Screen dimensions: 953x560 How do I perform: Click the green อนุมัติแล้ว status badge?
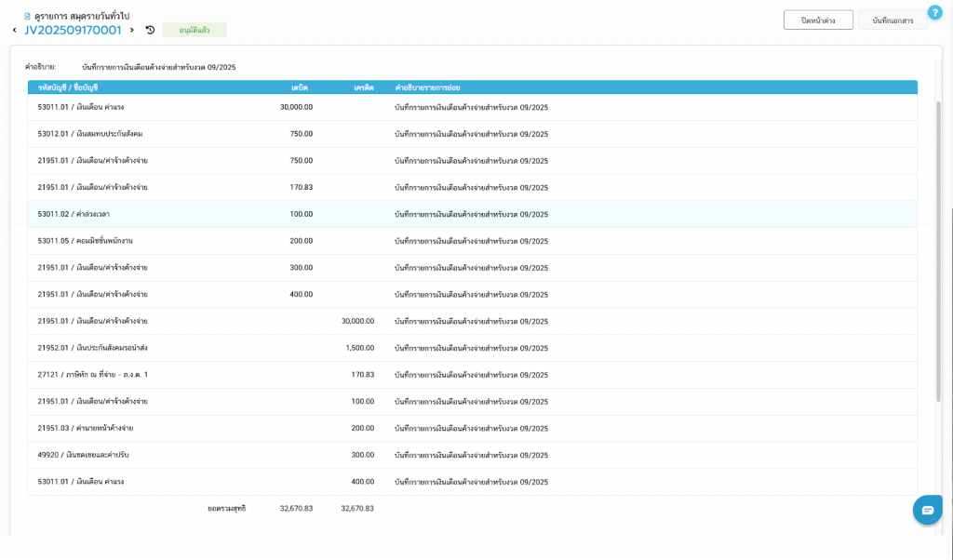tap(194, 30)
